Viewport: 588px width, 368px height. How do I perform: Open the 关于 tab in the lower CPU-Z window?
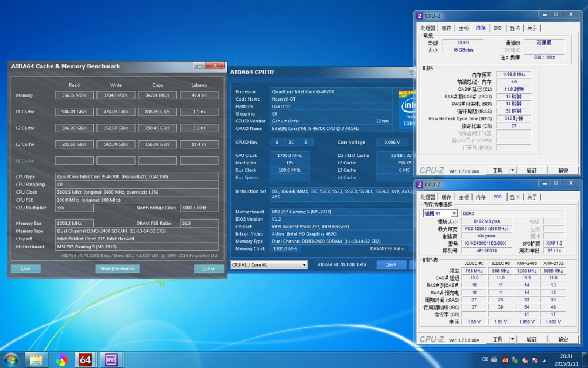[532, 197]
